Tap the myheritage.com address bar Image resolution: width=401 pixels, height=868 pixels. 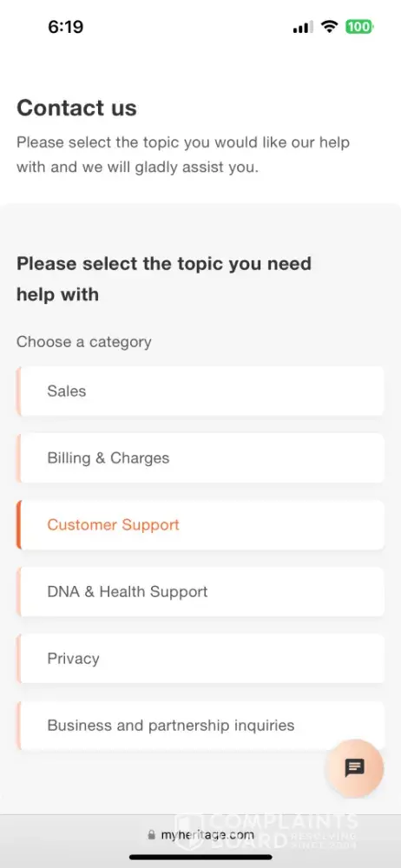pos(200,835)
